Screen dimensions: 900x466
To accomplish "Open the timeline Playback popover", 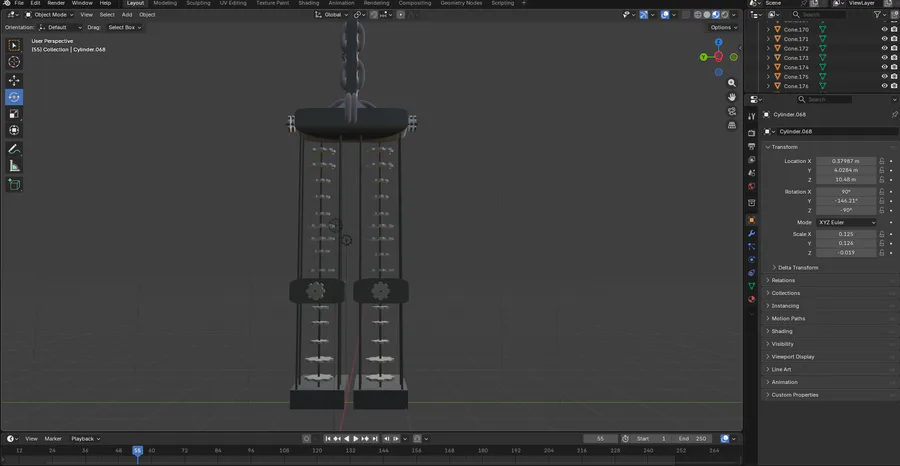I will click(86, 438).
